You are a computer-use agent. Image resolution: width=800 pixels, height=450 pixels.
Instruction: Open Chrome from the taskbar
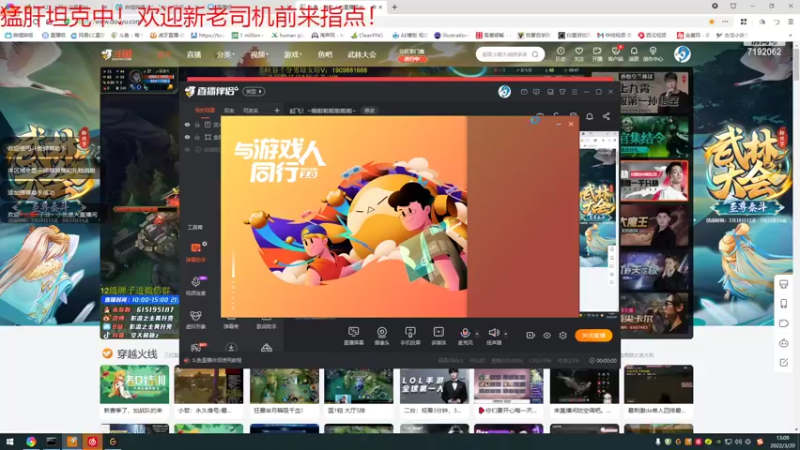tap(31, 442)
